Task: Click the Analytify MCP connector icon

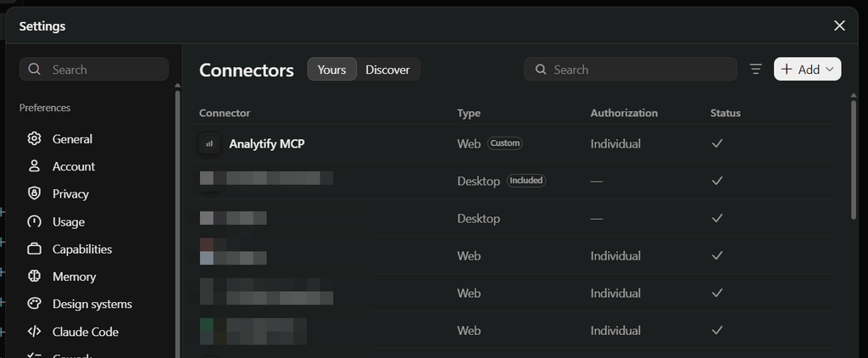Action: (209, 144)
